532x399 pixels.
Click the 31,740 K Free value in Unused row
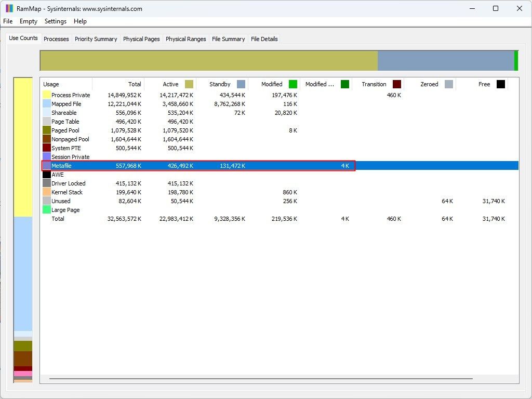(x=494, y=201)
